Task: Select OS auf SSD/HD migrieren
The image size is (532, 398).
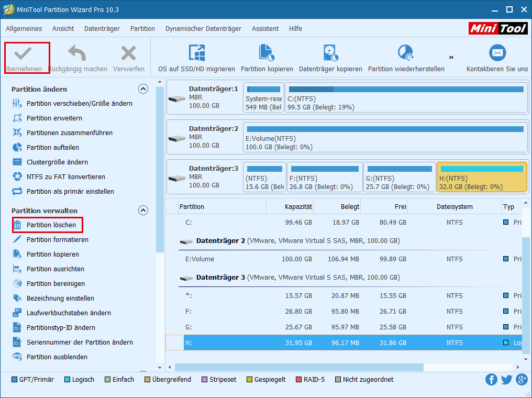Action: [196, 58]
